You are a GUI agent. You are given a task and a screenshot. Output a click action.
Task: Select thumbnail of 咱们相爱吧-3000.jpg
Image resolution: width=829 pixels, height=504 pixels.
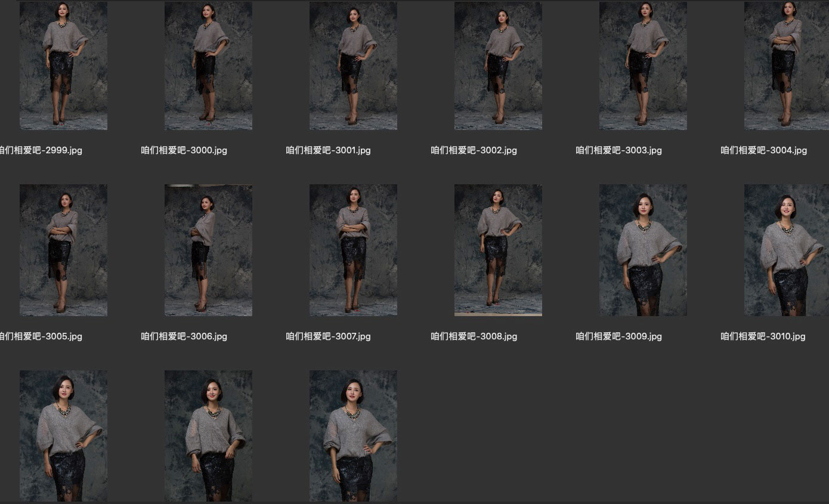click(x=208, y=66)
